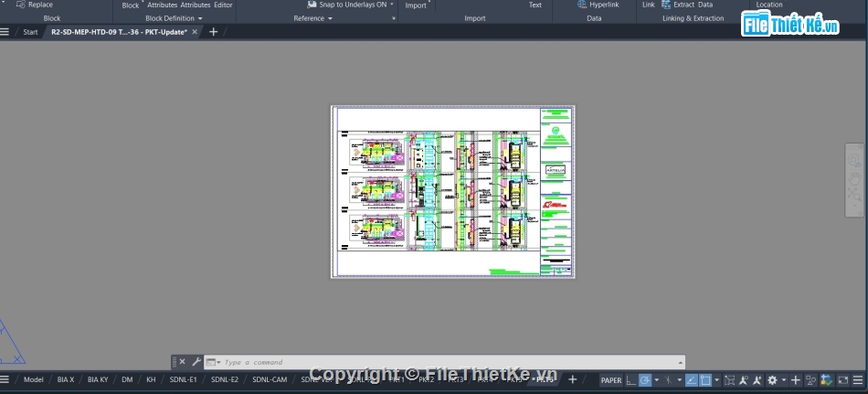Toggle PAPER space mode
The height and width of the screenshot is (394, 868).
pos(611,380)
